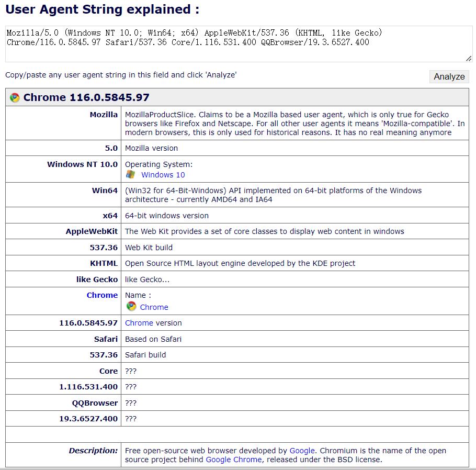Follow the Google link in the description
476x470 pixels.
[x=302, y=451]
